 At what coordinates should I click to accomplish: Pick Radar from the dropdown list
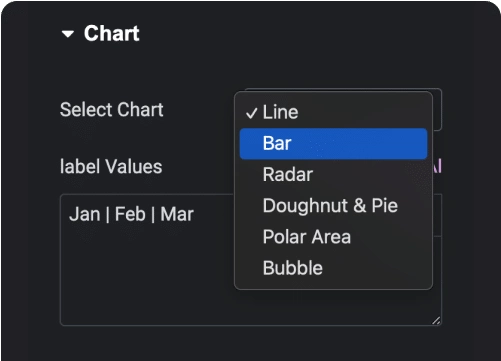click(333, 174)
